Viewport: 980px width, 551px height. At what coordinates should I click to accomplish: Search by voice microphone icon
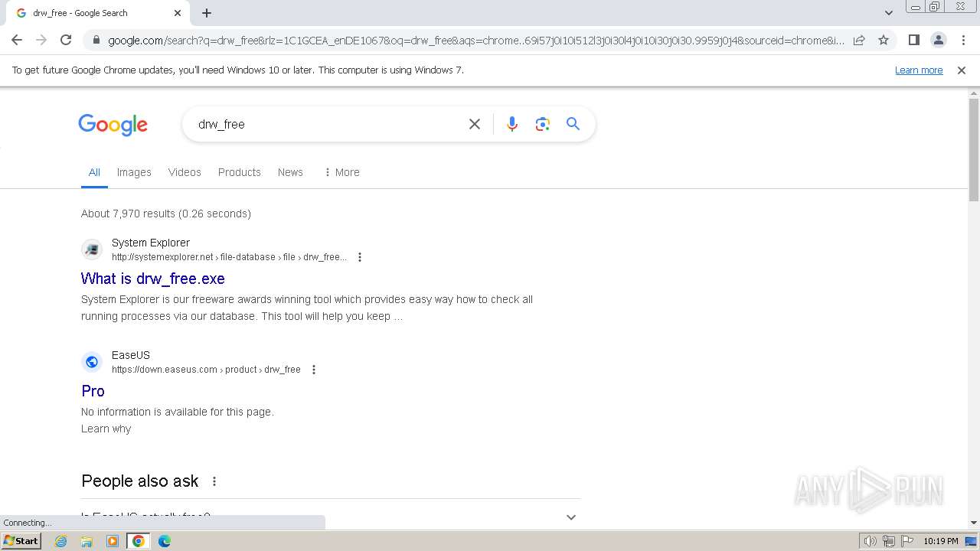pyautogui.click(x=512, y=124)
